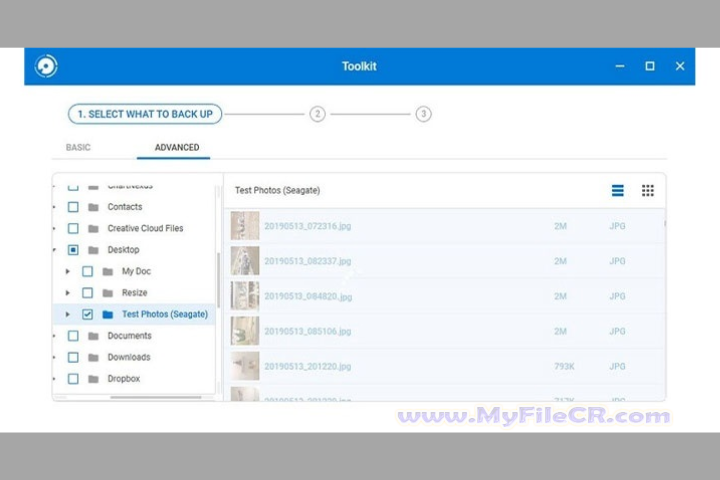
Task: Minimize the Toolkit window
Action: click(620, 66)
